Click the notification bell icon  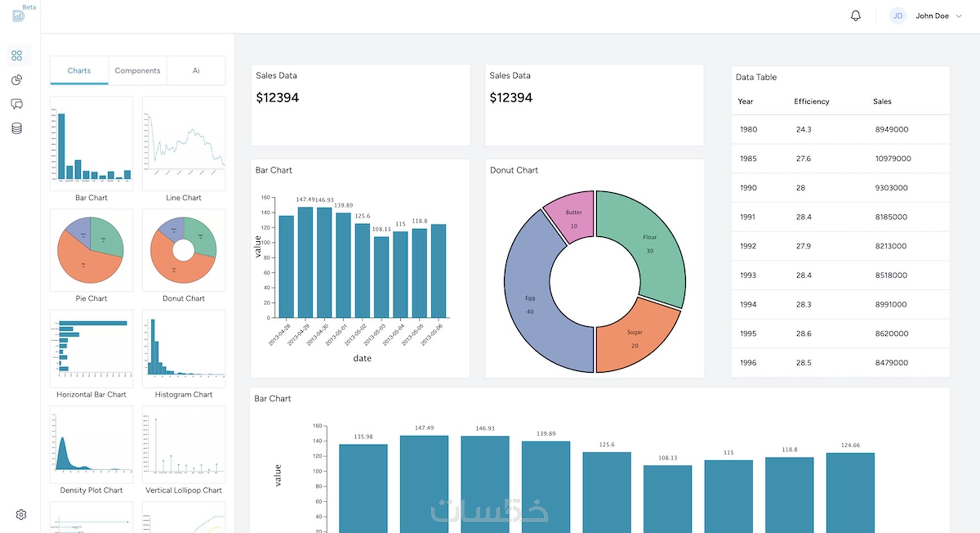point(855,16)
